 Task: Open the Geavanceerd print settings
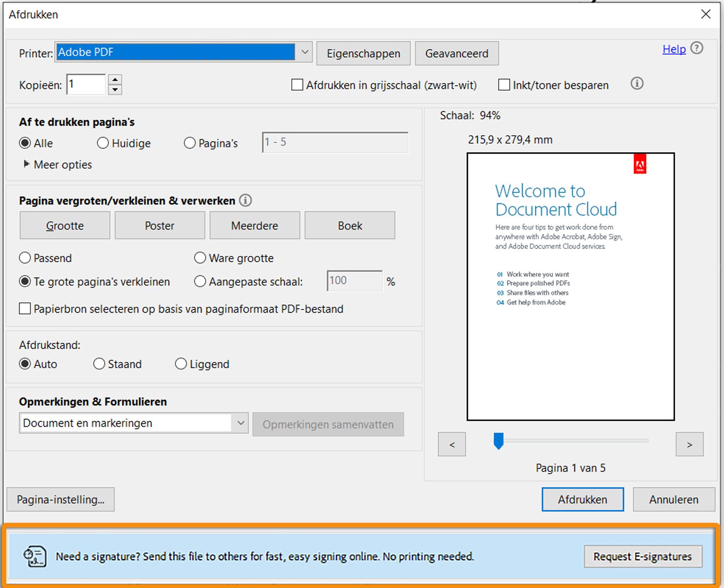[457, 53]
